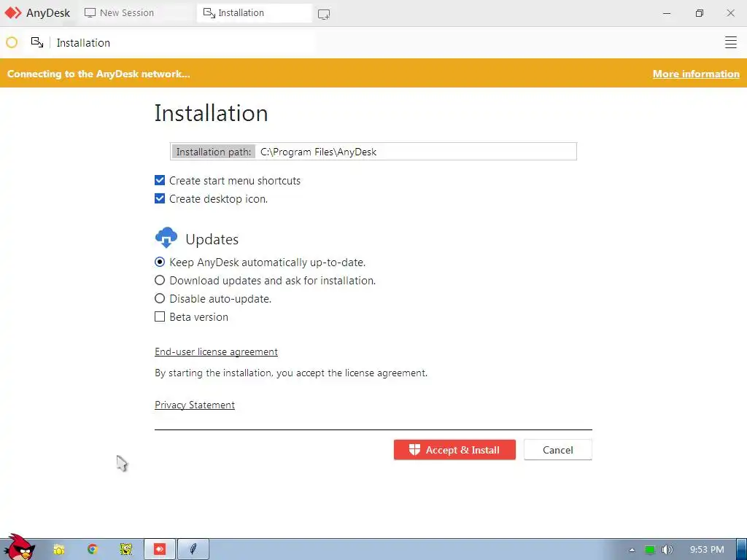Show hidden system tray icons
747x560 pixels.
[x=632, y=550]
